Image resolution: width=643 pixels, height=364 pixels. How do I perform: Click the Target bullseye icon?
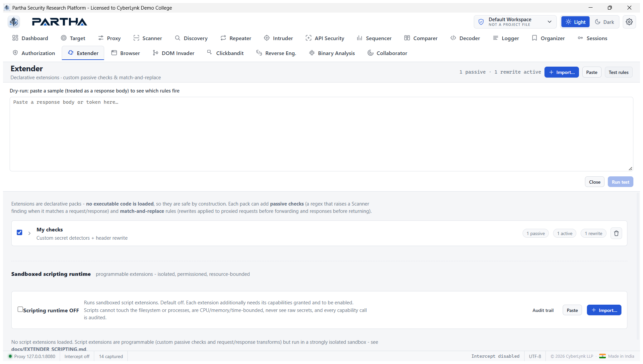[x=64, y=38]
